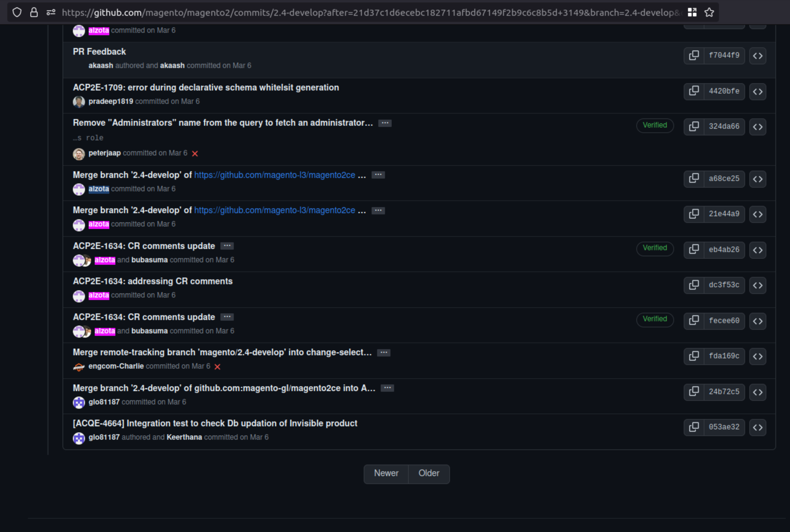Click the red X on engcom-Charlie's merge commit

coord(218,367)
